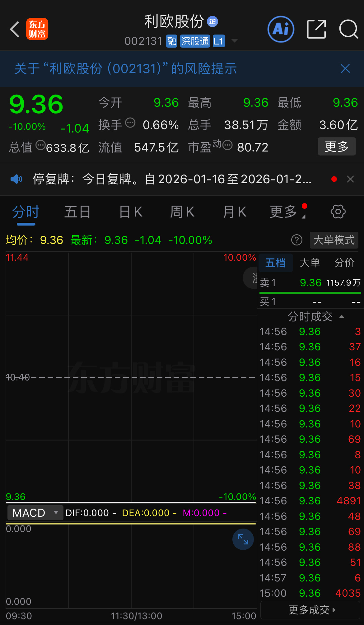This screenshot has height=625, width=364.
Task: Tap the question mark help icon
Action: click(297, 240)
